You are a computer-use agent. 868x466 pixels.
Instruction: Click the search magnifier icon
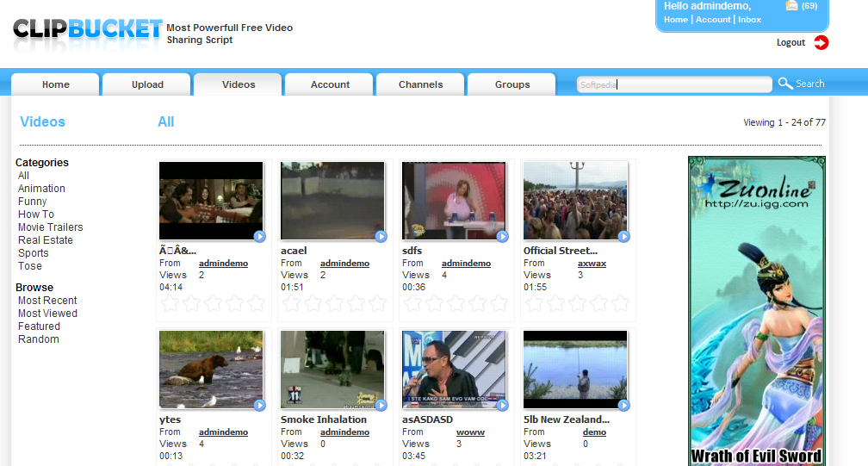(x=785, y=84)
